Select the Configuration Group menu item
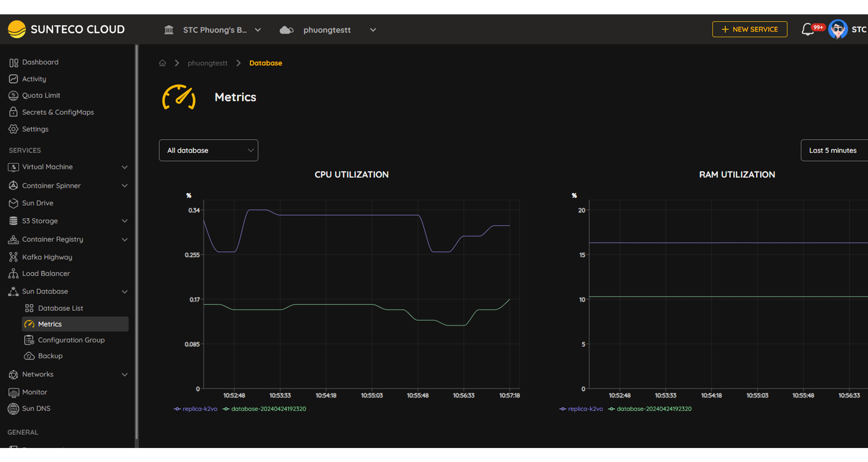The width and height of the screenshot is (868, 462). pos(71,340)
